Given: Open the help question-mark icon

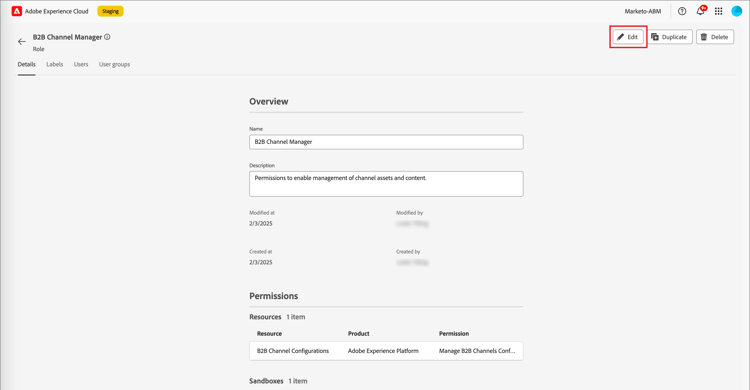Looking at the screenshot, I should 682,11.
